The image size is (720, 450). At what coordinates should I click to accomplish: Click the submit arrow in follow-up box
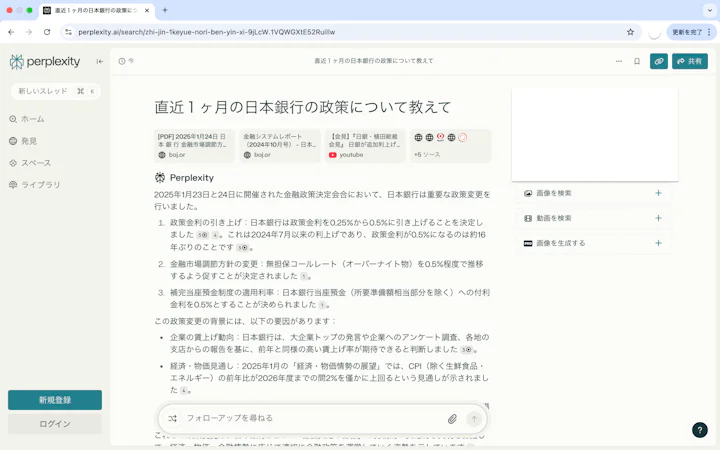pos(474,418)
